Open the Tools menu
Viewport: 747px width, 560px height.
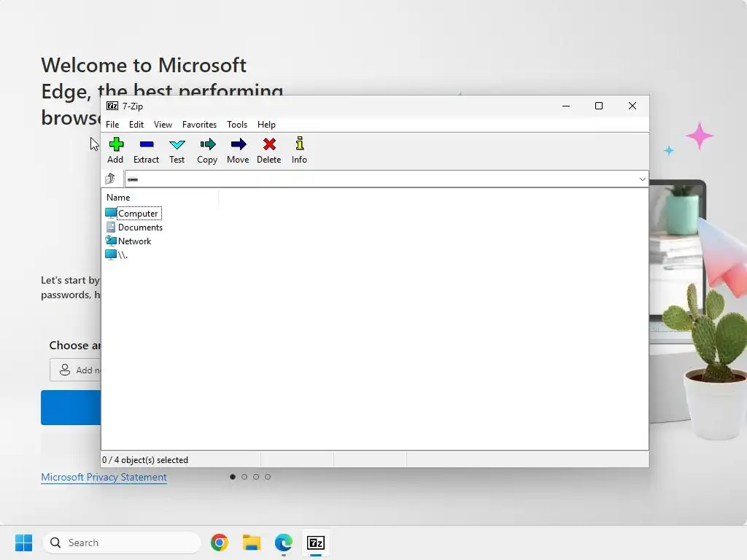(237, 124)
